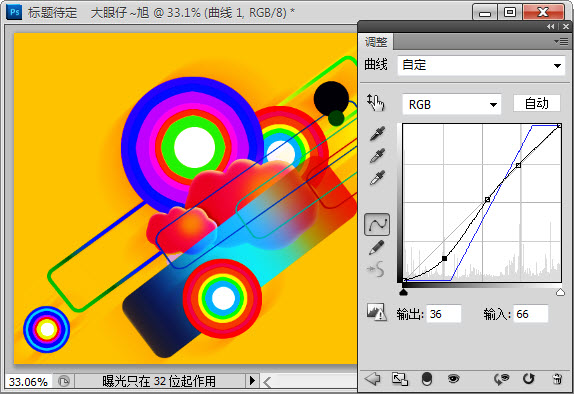The height and width of the screenshot is (394, 574).
Task: Open the RGB channel dropdown
Action: (451, 105)
